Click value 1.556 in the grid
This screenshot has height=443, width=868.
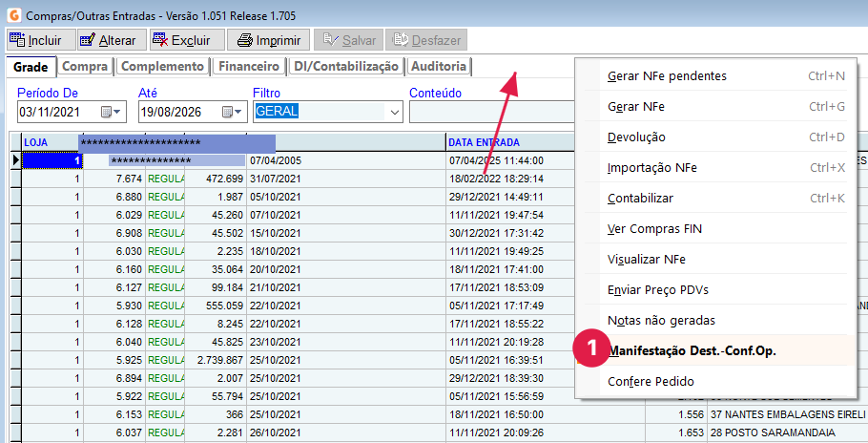[x=676, y=414]
